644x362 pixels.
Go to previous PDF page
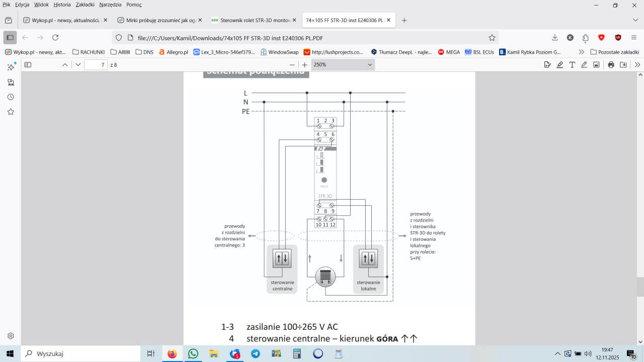(65, 65)
